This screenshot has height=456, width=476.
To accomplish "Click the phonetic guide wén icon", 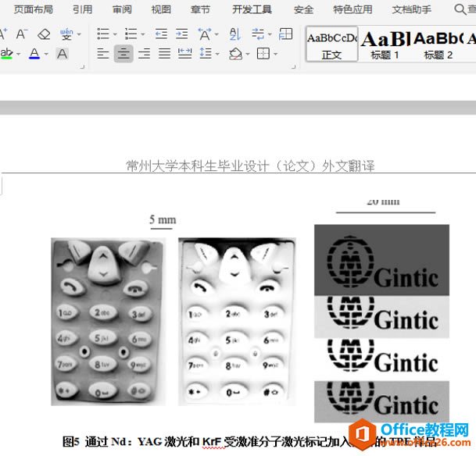I will tap(66, 34).
